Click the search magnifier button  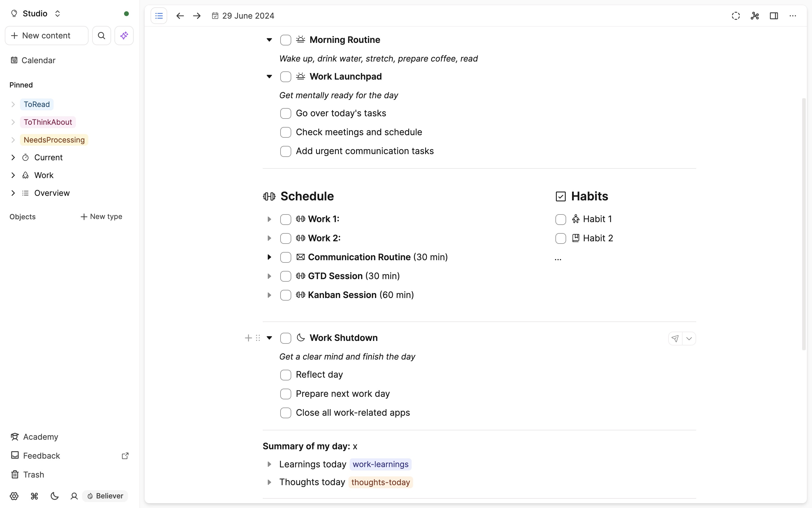[x=101, y=36]
